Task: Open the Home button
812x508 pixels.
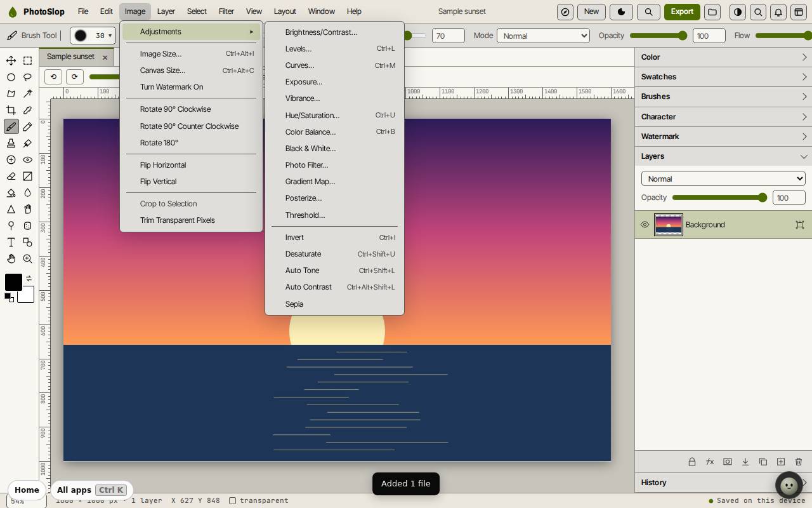Action: (27, 490)
